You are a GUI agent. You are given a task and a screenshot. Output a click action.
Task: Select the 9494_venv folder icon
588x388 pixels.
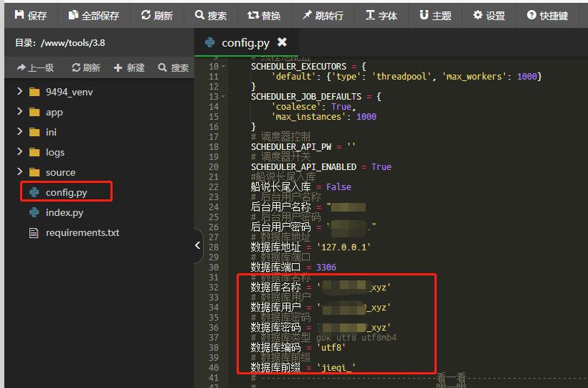click(x=34, y=92)
